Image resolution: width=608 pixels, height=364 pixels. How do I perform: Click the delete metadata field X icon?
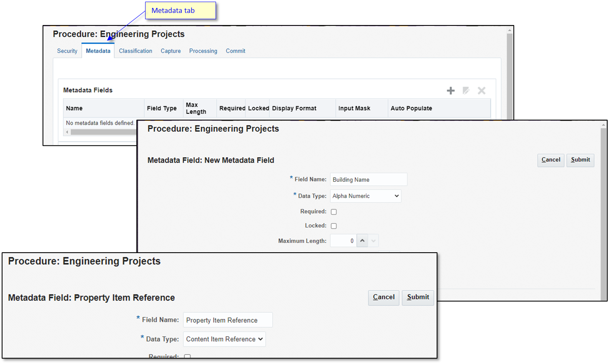pyautogui.click(x=481, y=90)
